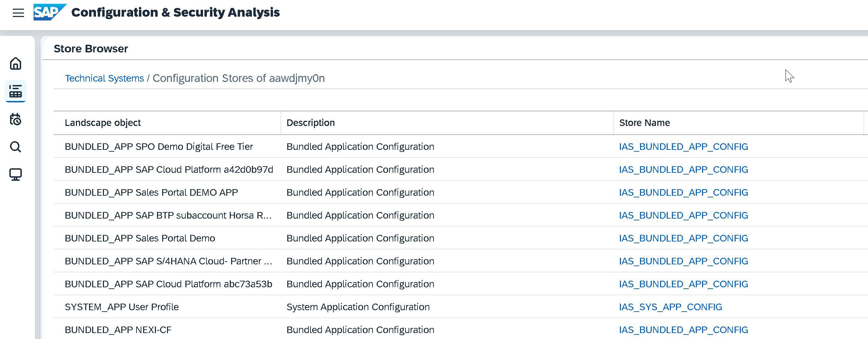Image resolution: width=868 pixels, height=339 pixels.
Task: Open IAS_BUNDLED_APP_CONFIG store for SAP BTP subaccount Horsa
Action: 683,215
